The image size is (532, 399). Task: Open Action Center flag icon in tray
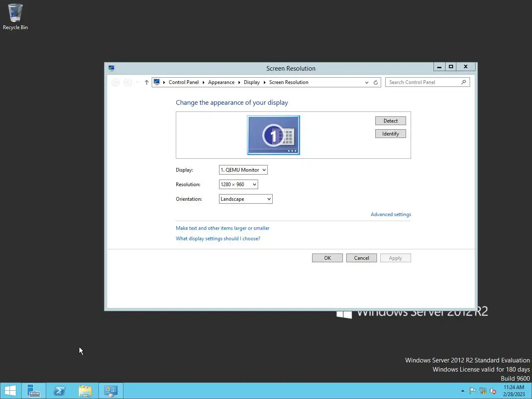[x=473, y=391]
